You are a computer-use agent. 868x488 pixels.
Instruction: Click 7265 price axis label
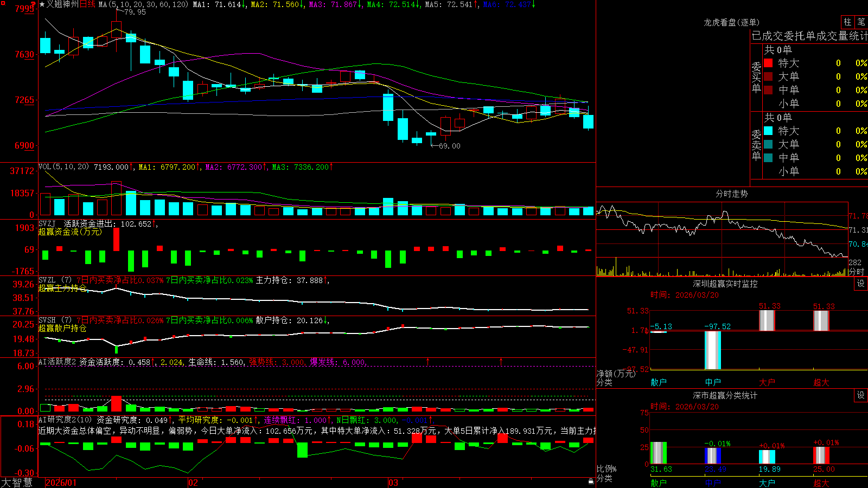coord(24,100)
